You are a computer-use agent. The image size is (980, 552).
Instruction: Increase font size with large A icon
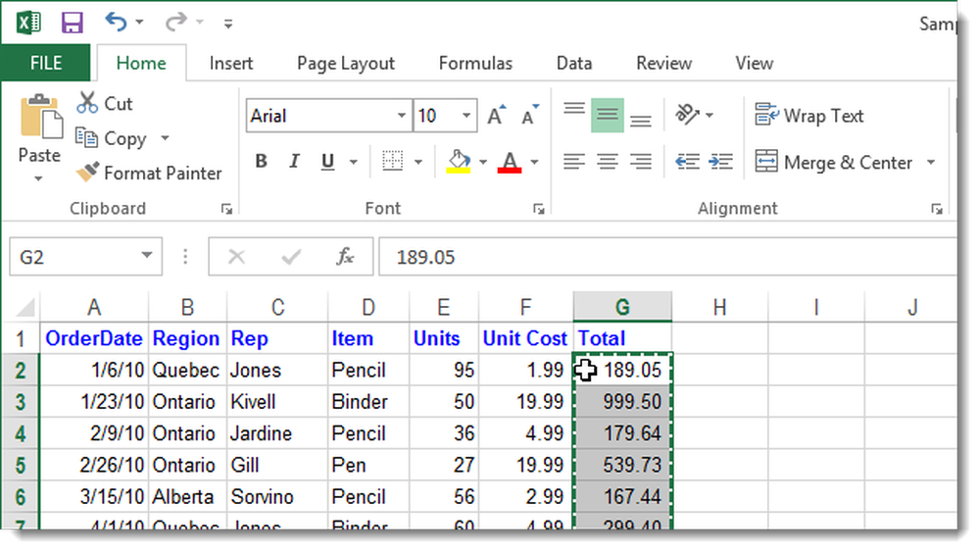[497, 116]
